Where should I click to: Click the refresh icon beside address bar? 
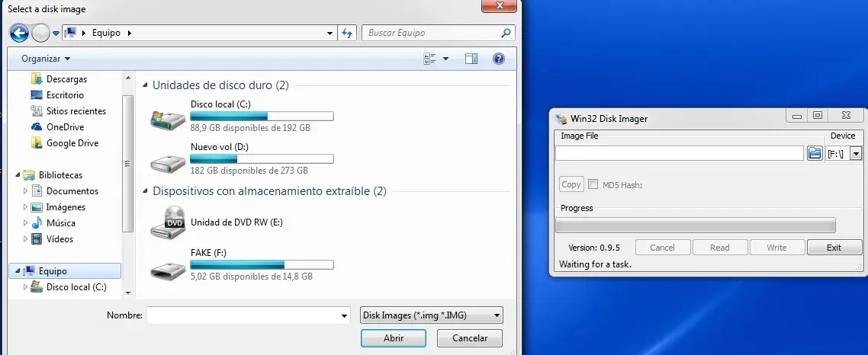pyautogui.click(x=347, y=33)
